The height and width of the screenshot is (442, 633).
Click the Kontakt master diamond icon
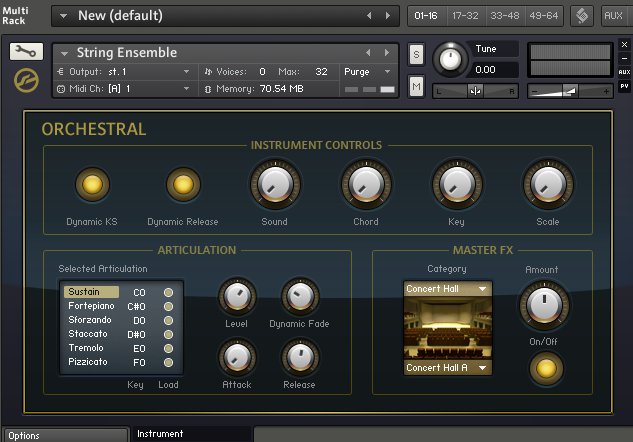(x=582, y=16)
